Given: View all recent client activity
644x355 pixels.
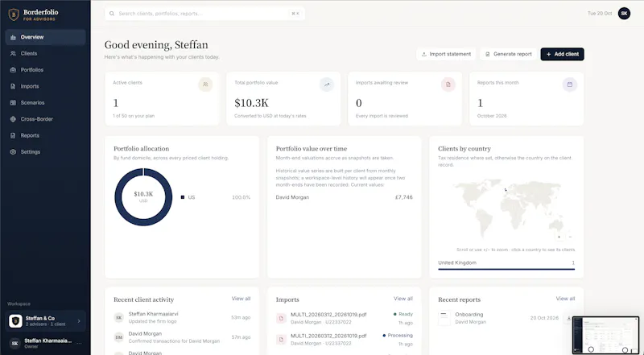Looking at the screenshot, I should click(x=241, y=299).
